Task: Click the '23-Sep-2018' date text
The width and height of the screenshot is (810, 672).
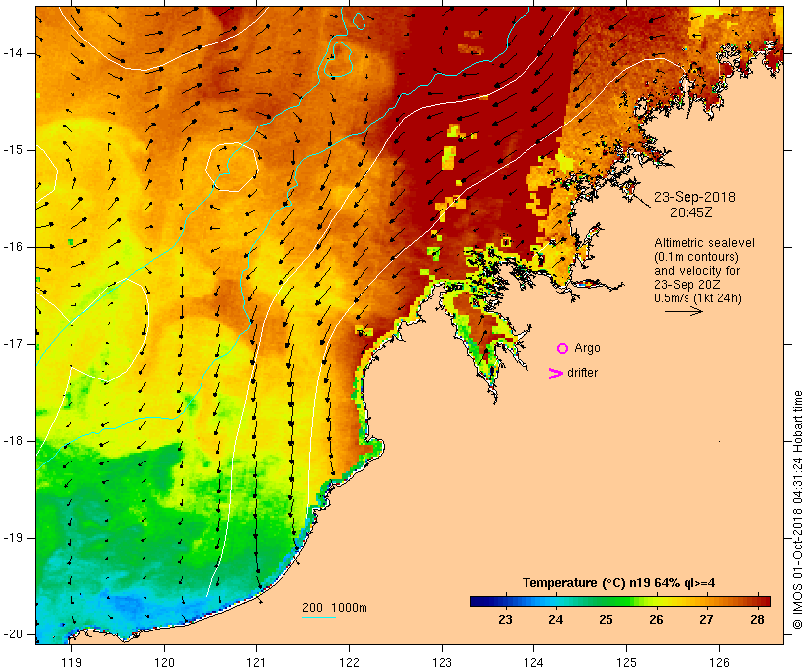Action: point(694,197)
